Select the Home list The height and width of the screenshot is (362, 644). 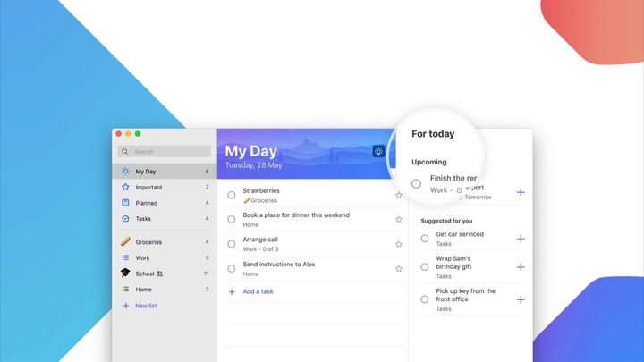(165, 290)
